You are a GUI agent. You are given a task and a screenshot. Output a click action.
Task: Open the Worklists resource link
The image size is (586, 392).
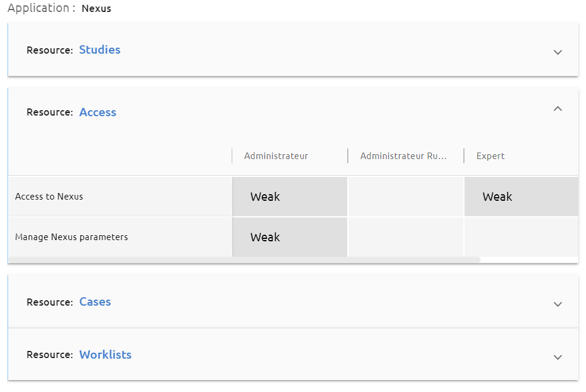pyautogui.click(x=105, y=354)
